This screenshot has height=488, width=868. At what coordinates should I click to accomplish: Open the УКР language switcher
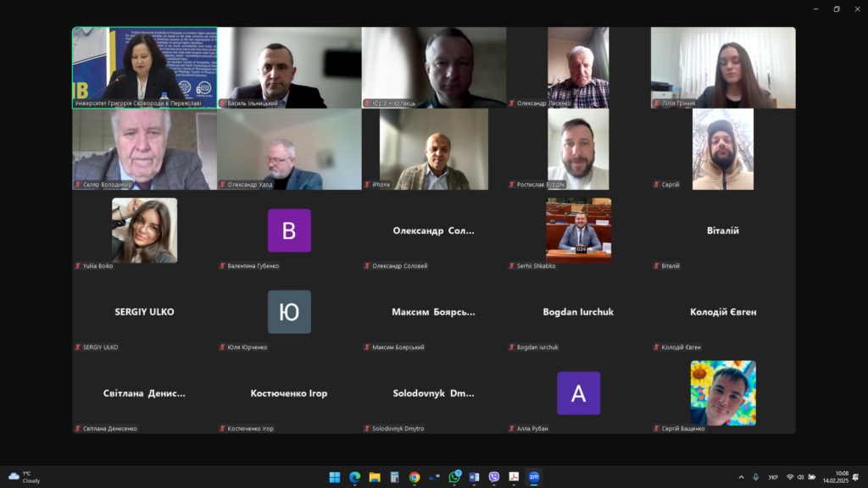point(773,477)
